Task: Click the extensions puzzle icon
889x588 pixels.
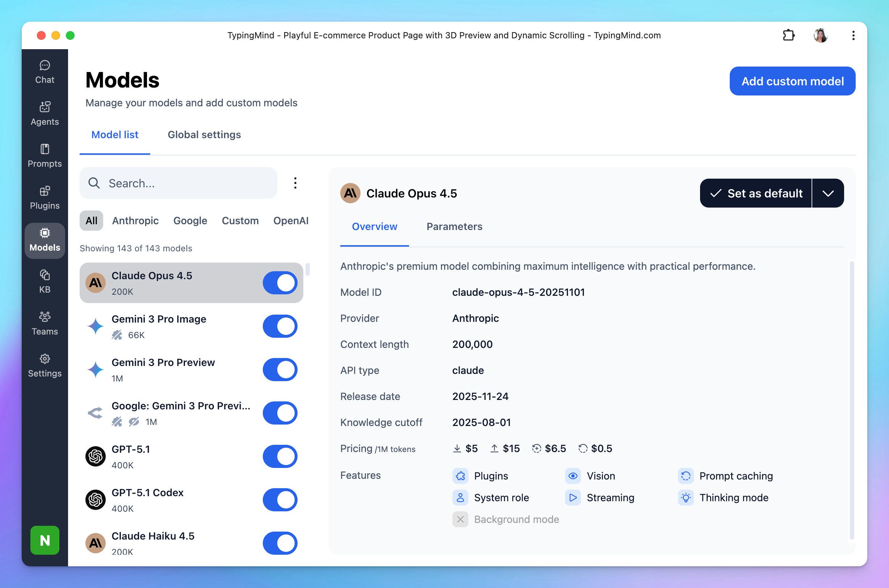Action: 788,35
